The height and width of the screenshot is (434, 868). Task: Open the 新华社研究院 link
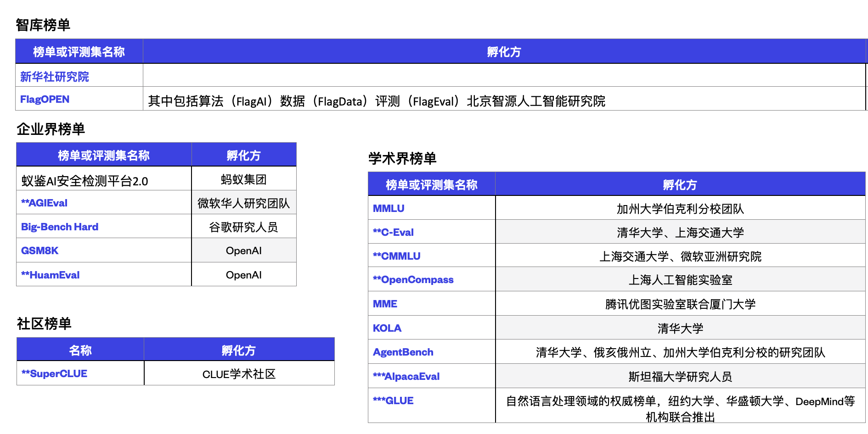click(x=55, y=77)
